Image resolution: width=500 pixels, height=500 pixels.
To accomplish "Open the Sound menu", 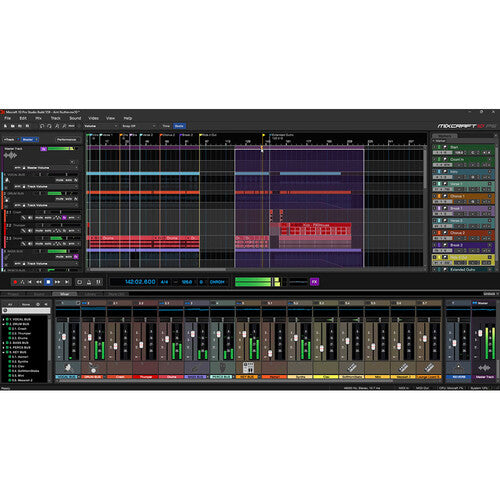I will 75,118.
